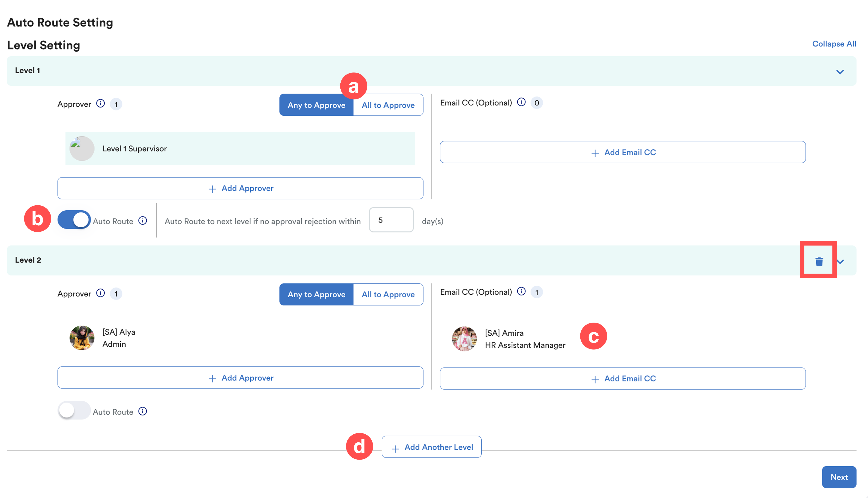Select All to Approve in Level 1
The image size is (868, 498).
click(388, 105)
